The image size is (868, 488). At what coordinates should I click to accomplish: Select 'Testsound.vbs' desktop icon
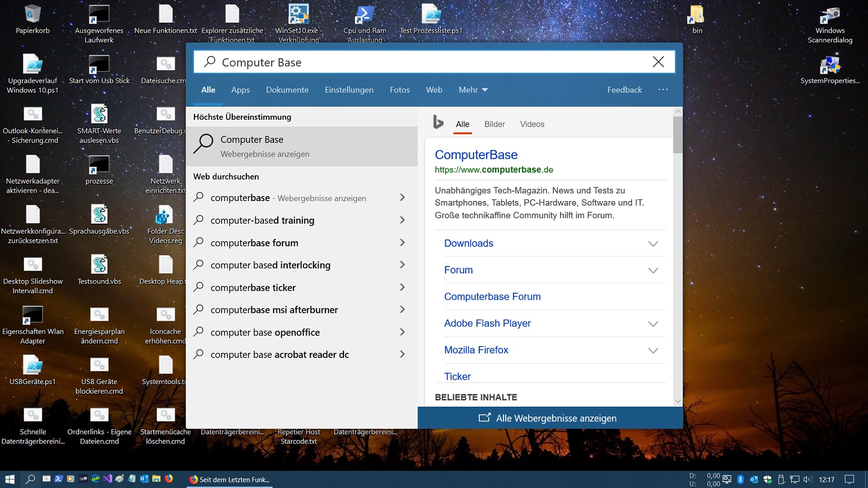click(99, 270)
